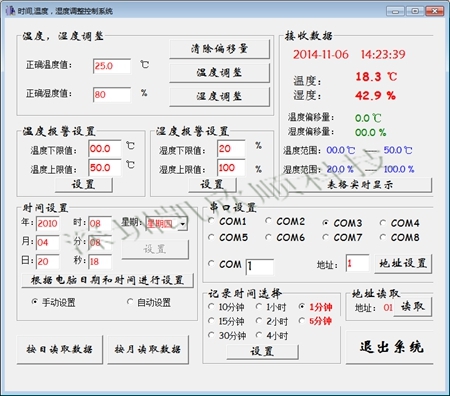Click the 地址 field in serial settings
This screenshot has height=396, width=450.
(357, 263)
